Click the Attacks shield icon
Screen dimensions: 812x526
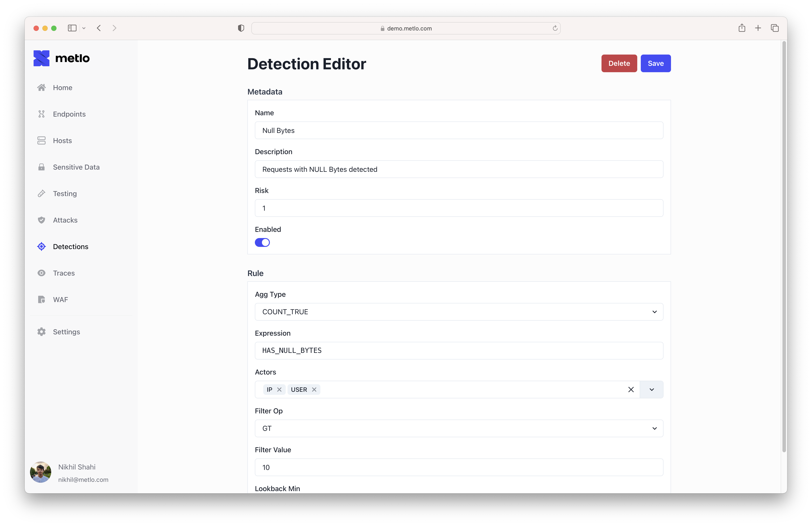41,220
